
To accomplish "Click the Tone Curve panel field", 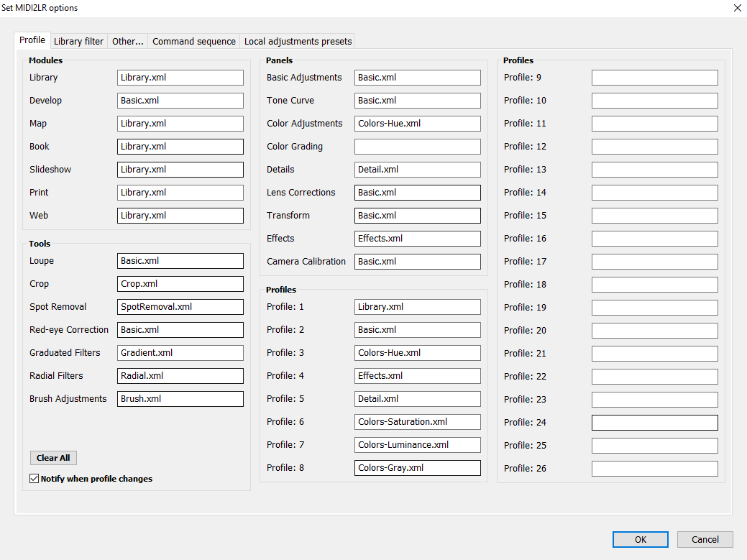I will tap(417, 101).
